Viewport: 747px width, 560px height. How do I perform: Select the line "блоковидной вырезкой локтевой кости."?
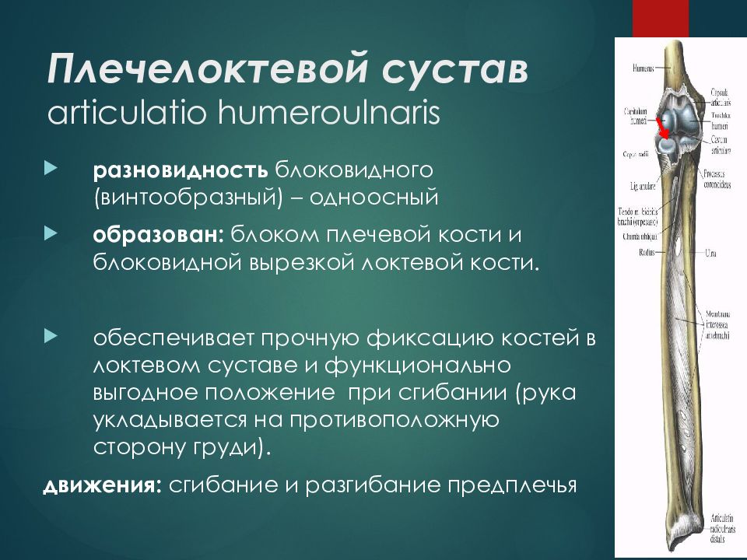[x=317, y=262]
